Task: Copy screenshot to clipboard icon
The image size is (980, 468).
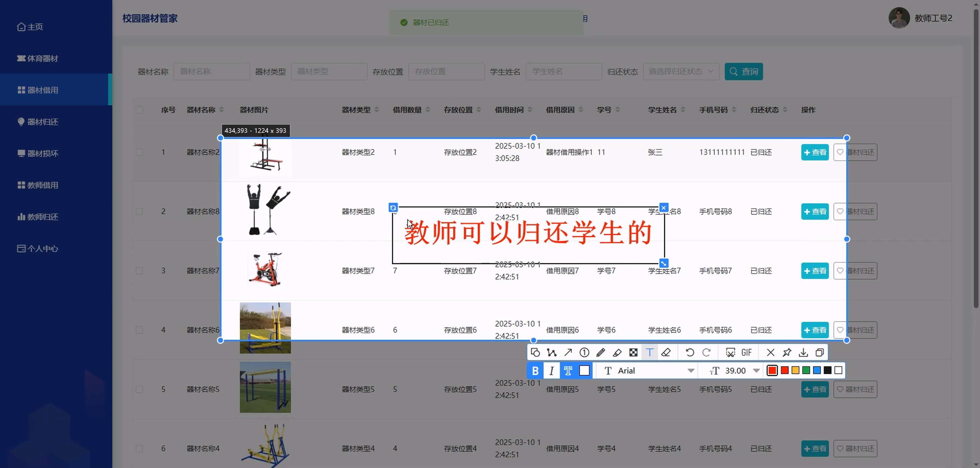Action: (x=820, y=352)
